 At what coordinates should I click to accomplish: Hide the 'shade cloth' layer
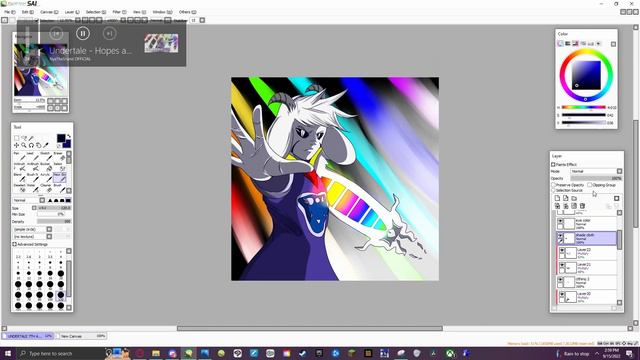click(560, 236)
